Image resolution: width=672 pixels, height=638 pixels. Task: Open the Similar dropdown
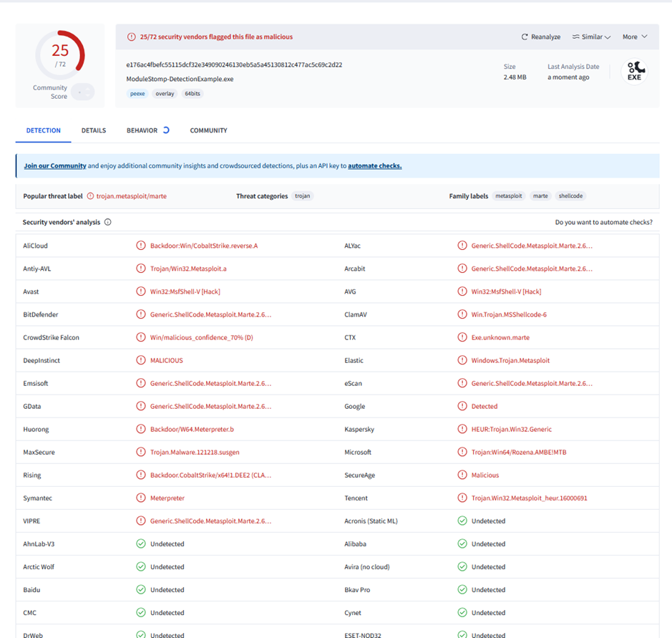[x=591, y=37]
